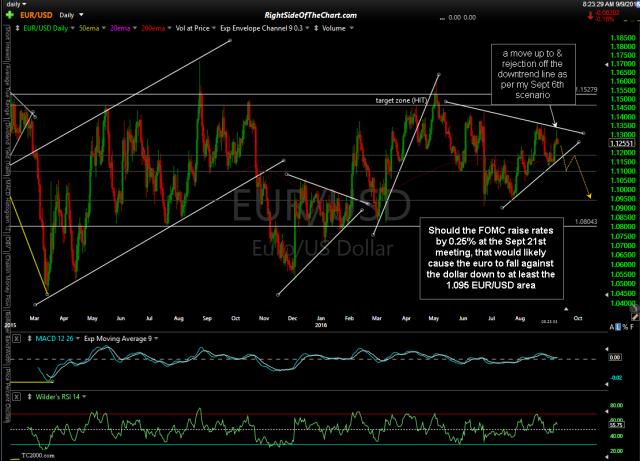Click reorder arrows beside Wilder's RSI 14
Viewport: 640px width, 461px height.
point(29,396)
